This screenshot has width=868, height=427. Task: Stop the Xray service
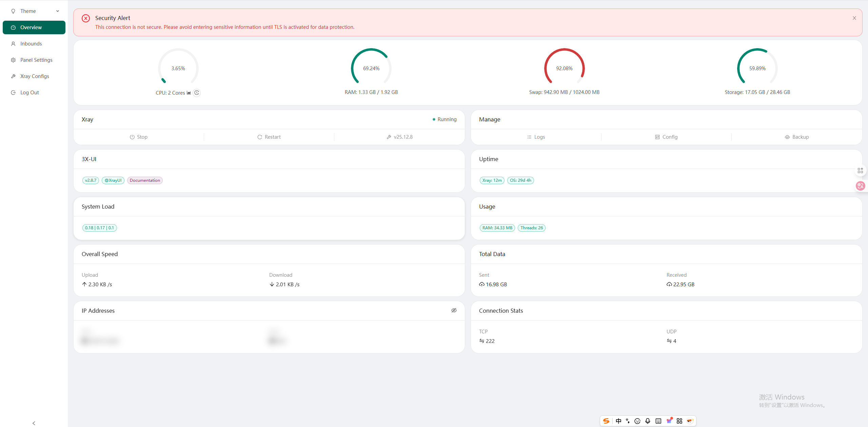click(139, 137)
